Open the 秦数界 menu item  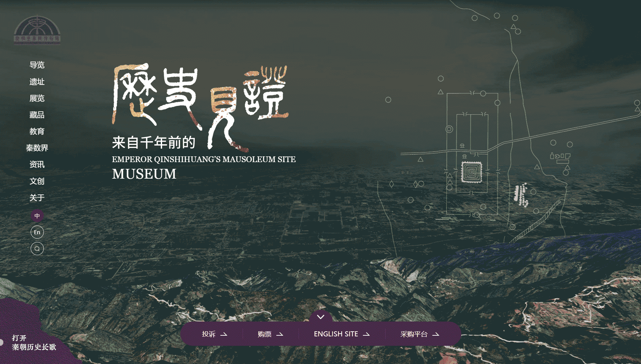click(37, 148)
